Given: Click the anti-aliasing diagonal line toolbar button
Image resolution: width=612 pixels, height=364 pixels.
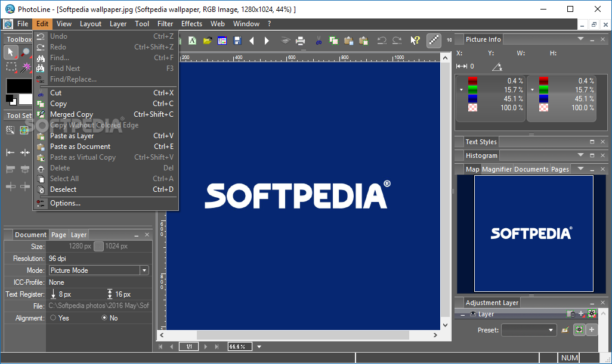Looking at the screenshot, I should (x=434, y=40).
